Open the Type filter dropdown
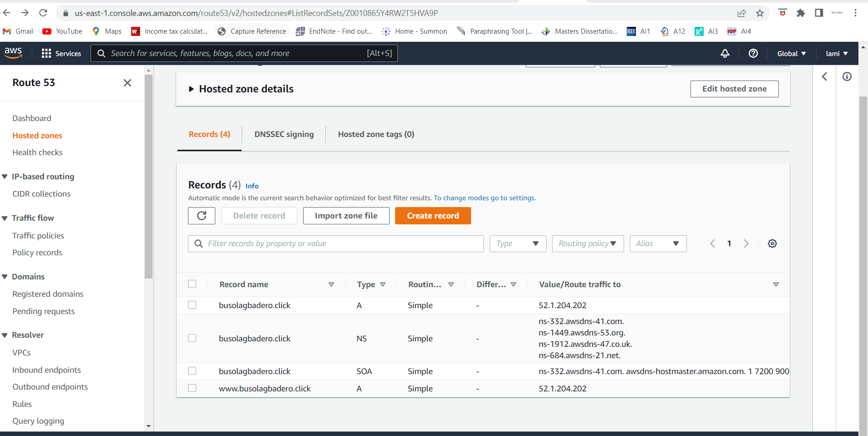868x436 pixels. click(x=518, y=243)
